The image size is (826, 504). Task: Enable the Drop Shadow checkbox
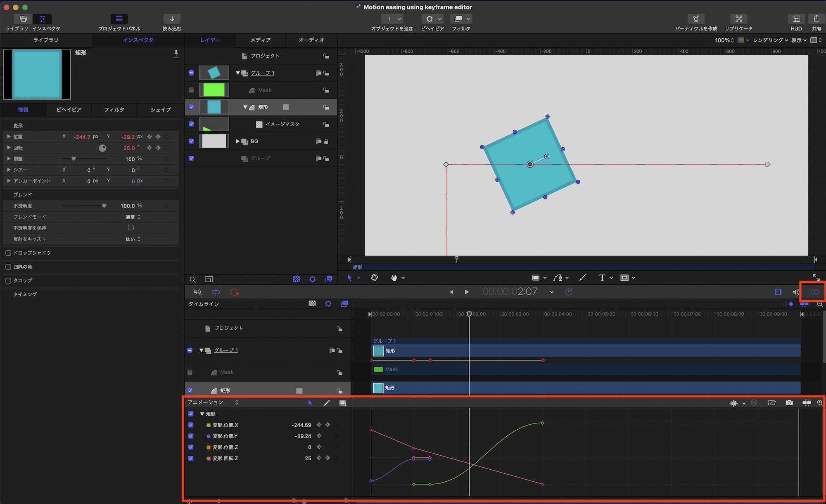point(8,253)
